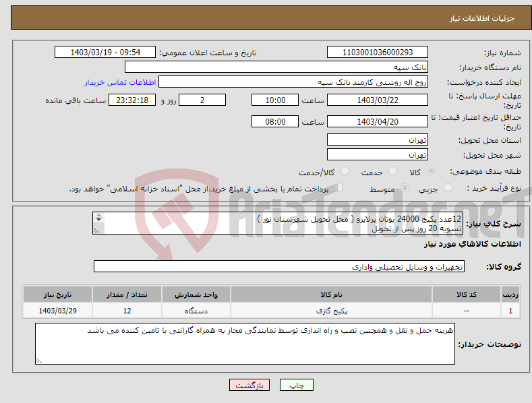Click the row number cell 1

pyautogui.click(x=510, y=311)
